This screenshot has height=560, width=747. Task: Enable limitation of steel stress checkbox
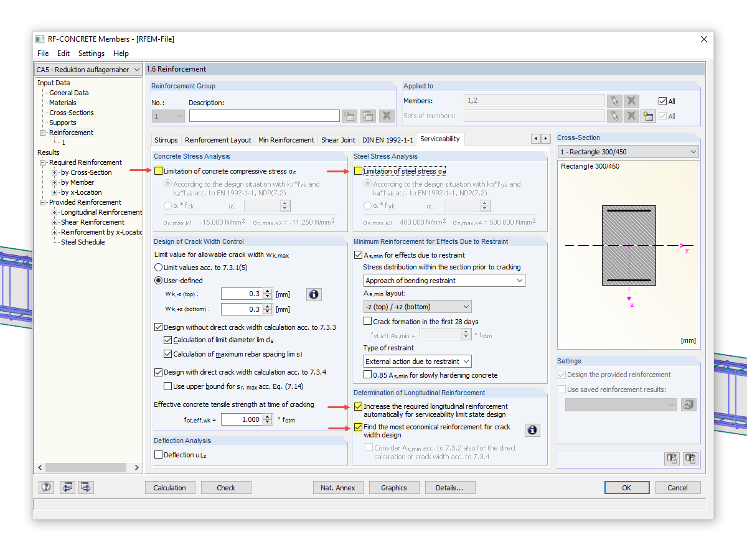tap(358, 170)
